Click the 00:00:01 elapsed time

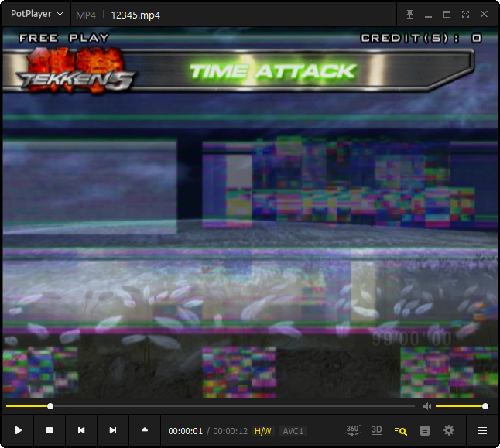[185, 431]
